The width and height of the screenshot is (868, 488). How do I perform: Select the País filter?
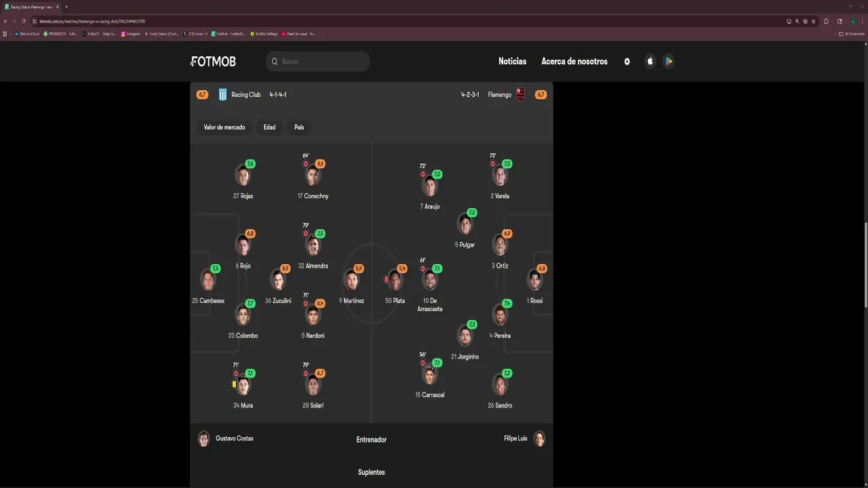(299, 127)
